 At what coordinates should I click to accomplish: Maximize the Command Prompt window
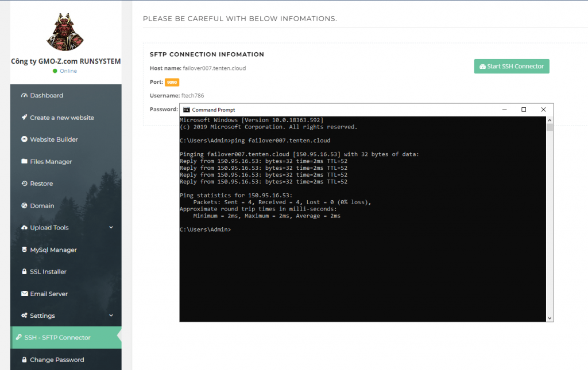[524, 110]
